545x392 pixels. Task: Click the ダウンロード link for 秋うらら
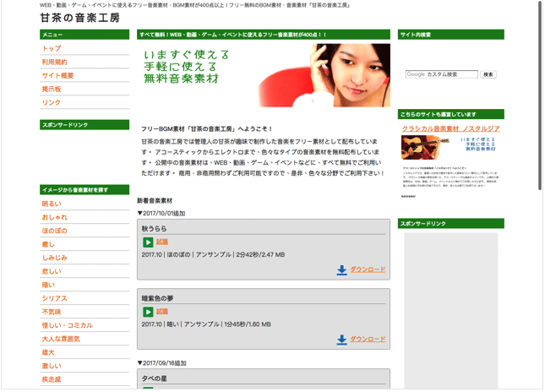(x=368, y=269)
